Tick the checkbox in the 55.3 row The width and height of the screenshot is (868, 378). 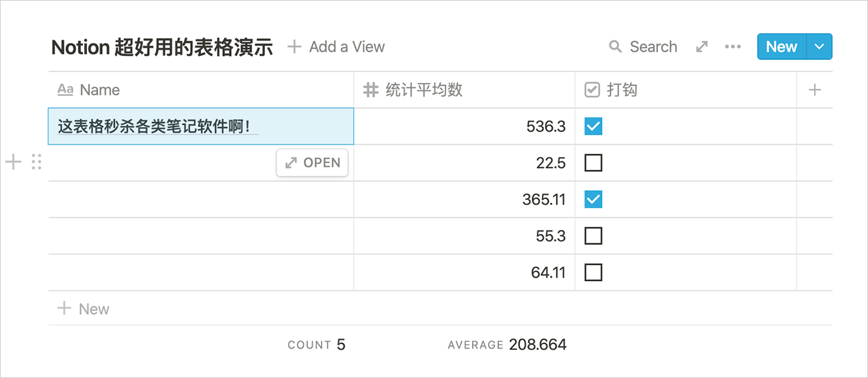(x=594, y=236)
